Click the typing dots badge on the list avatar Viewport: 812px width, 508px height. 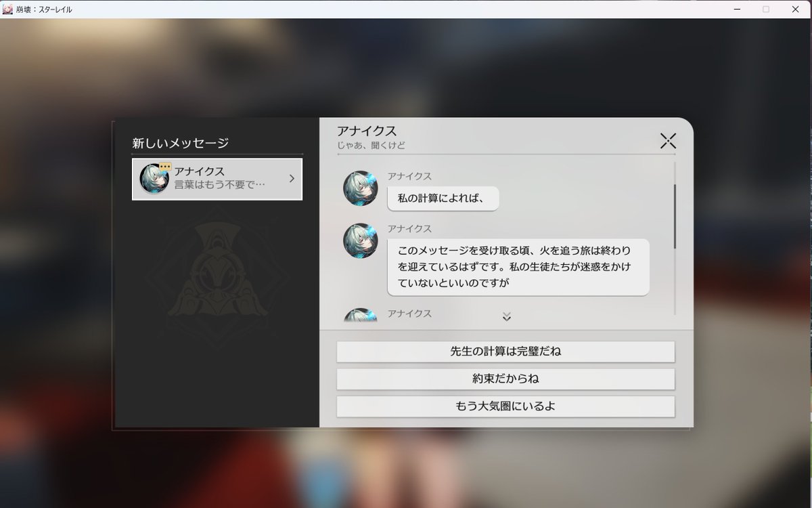165,167
